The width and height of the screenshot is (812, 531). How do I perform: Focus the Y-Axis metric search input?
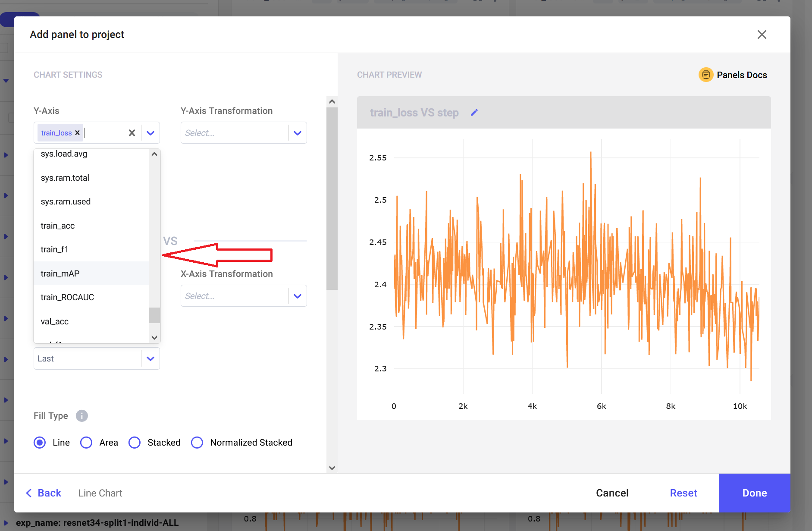[103, 133]
